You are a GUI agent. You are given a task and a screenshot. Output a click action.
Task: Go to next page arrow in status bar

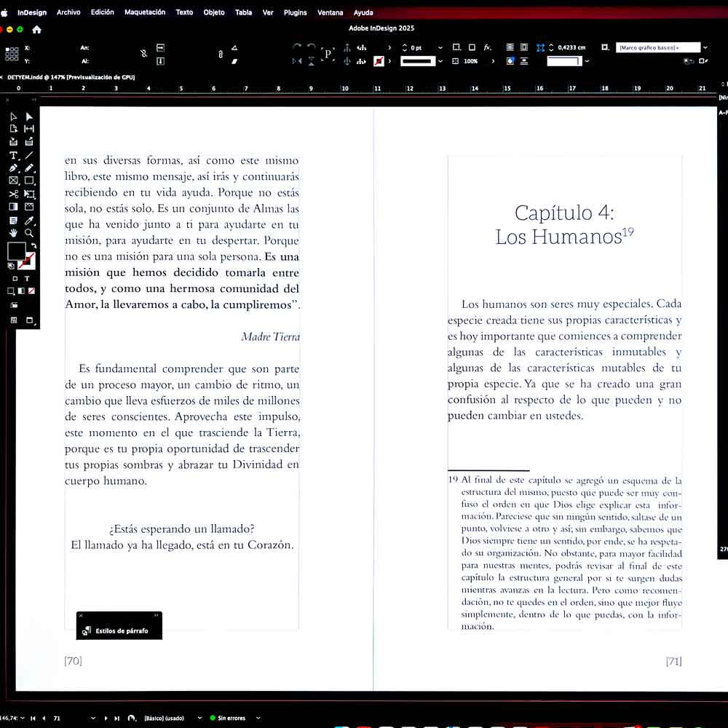(106, 718)
